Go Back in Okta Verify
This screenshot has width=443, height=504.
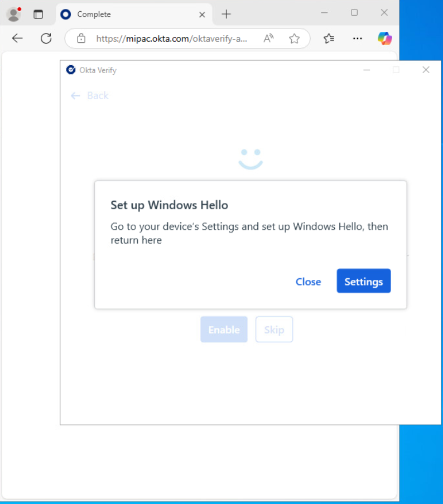[x=90, y=96]
